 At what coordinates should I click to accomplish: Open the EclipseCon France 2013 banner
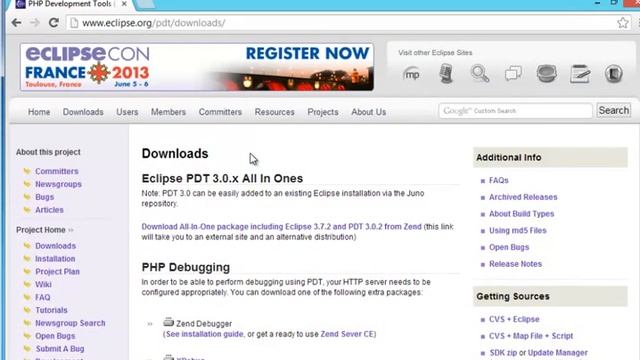tap(197, 67)
